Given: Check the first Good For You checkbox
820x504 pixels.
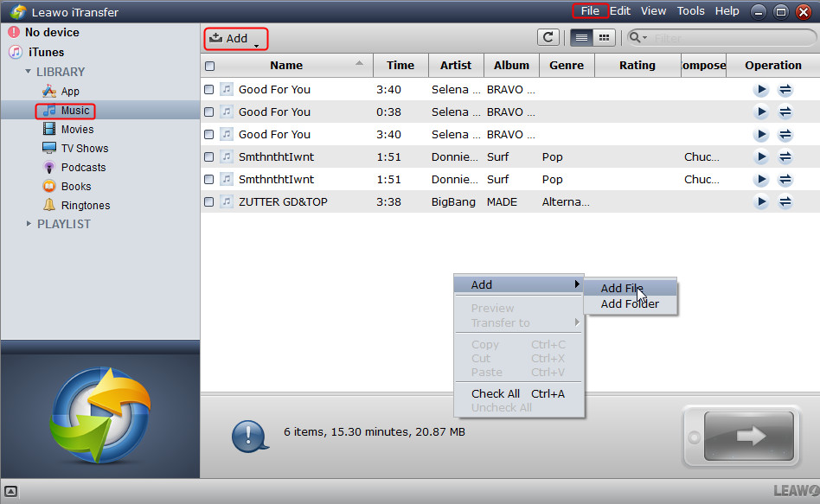Looking at the screenshot, I should pyautogui.click(x=208, y=89).
